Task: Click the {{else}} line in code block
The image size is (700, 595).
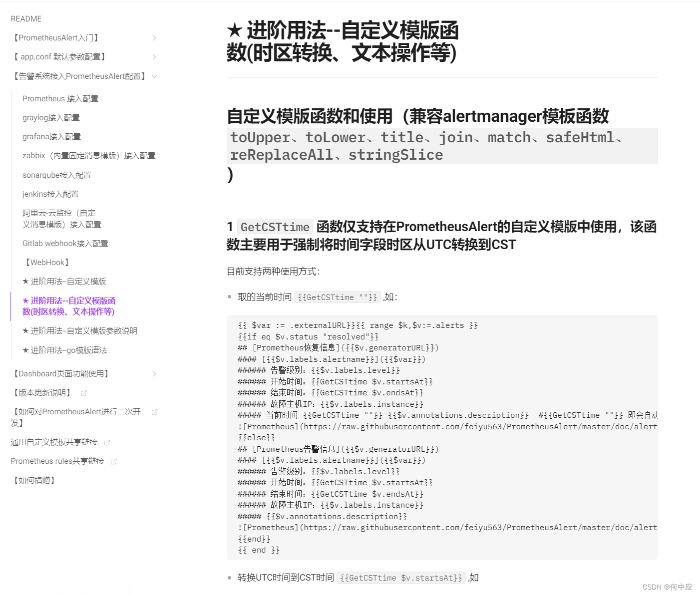Action: [x=257, y=438]
